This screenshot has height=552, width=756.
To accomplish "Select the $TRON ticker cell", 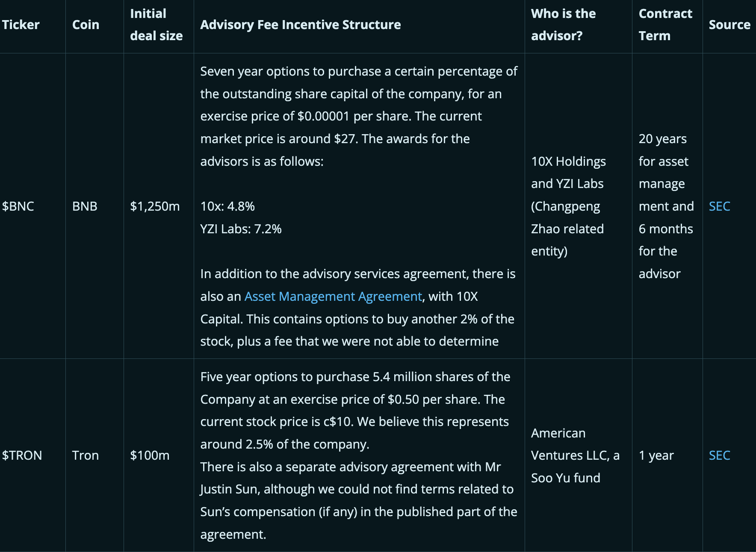I will pos(22,455).
